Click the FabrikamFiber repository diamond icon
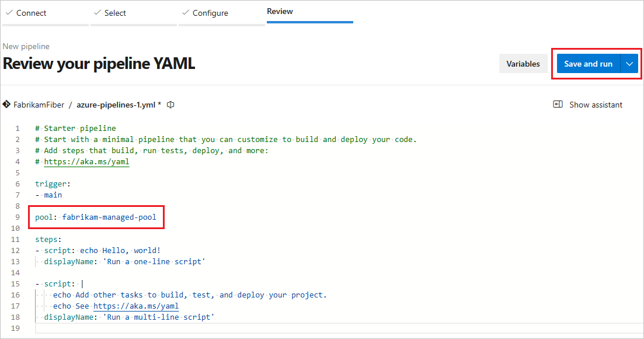 (6, 105)
